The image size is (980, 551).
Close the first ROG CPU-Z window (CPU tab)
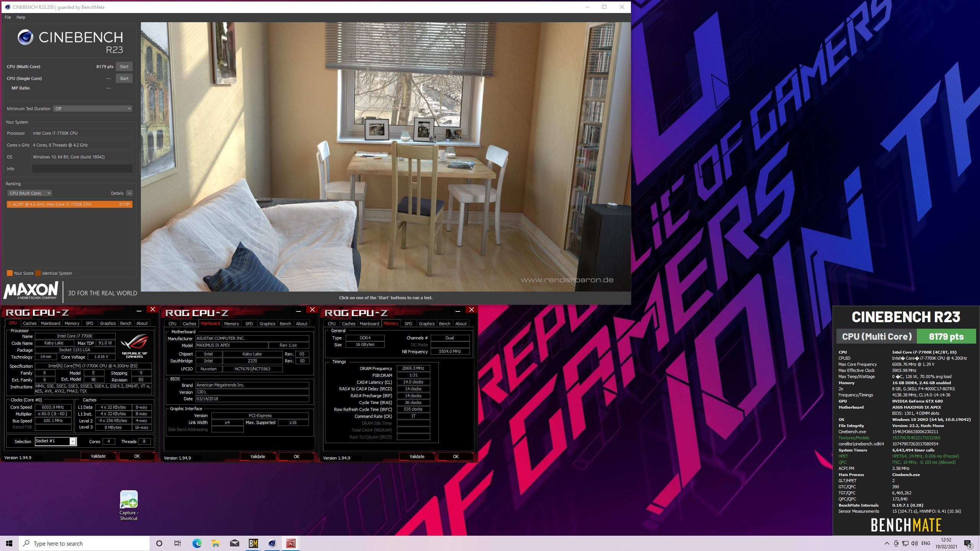click(152, 310)
